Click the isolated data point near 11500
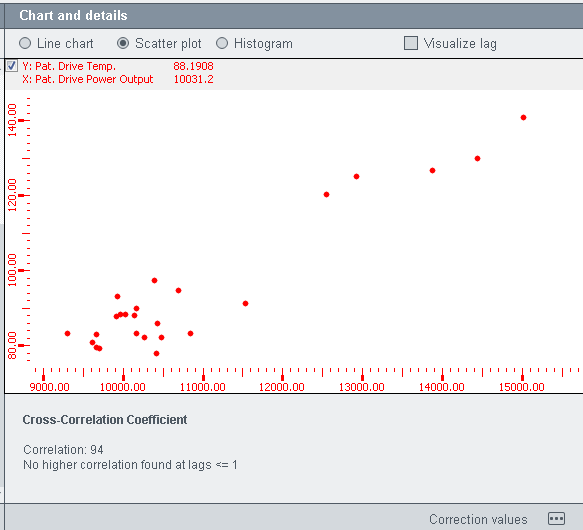 tap(245, 303)
